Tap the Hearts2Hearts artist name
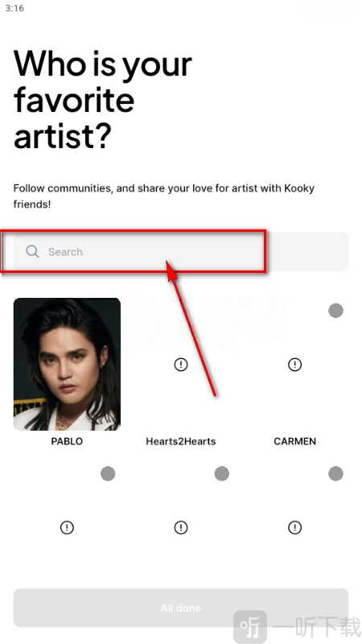Image resolution: width=362 pixels, height=644 pixels. 181,441
